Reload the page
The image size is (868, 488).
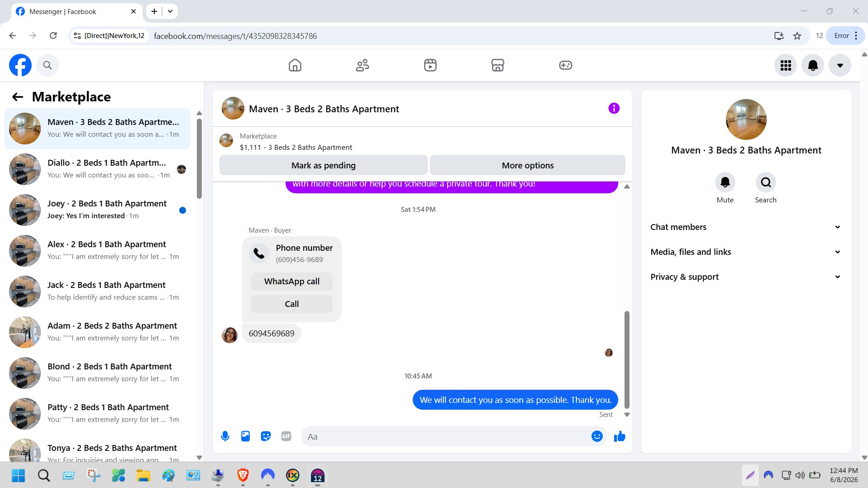tap(53, 36)
